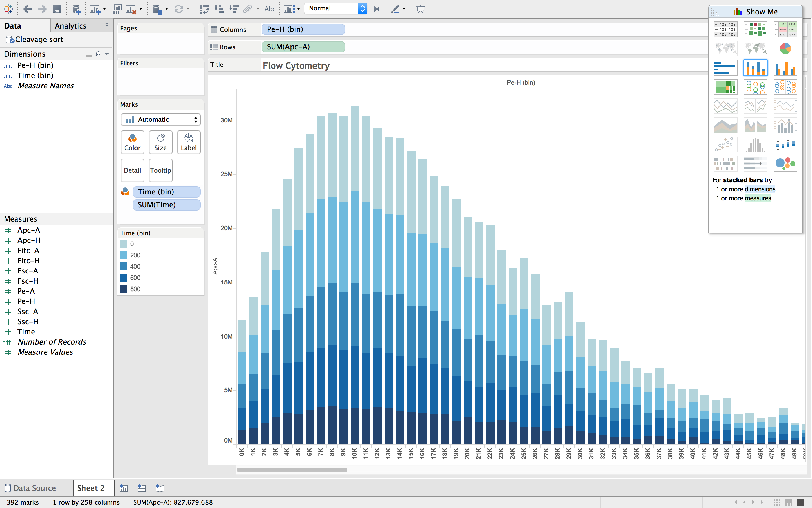Choose horizontal bars in Show Me
Screen dimensions: 812x508
pos(725,67)
